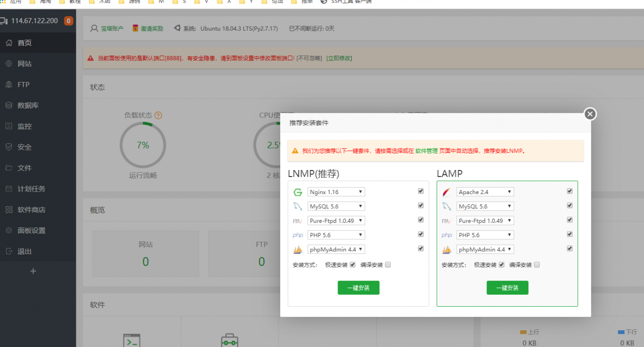This screenshot has width=644, height=347.
Task: Click the 7% load status gauge
Action: point(143,145)
